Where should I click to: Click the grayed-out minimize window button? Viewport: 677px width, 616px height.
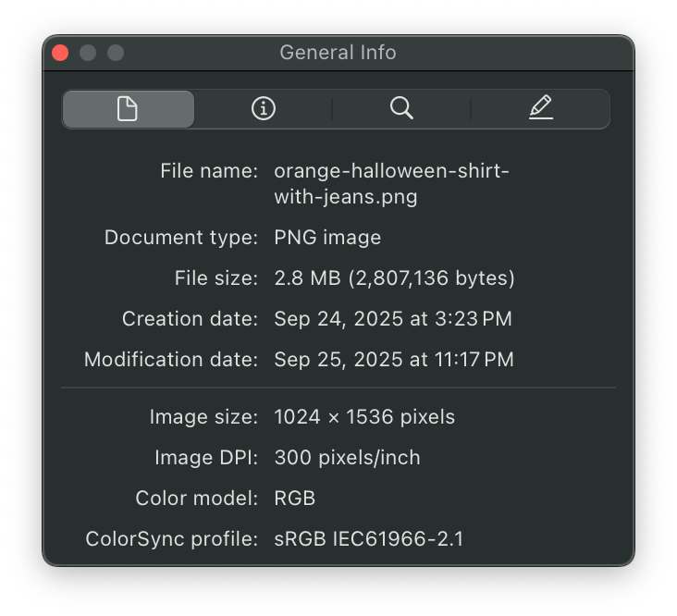click(88, 53)
